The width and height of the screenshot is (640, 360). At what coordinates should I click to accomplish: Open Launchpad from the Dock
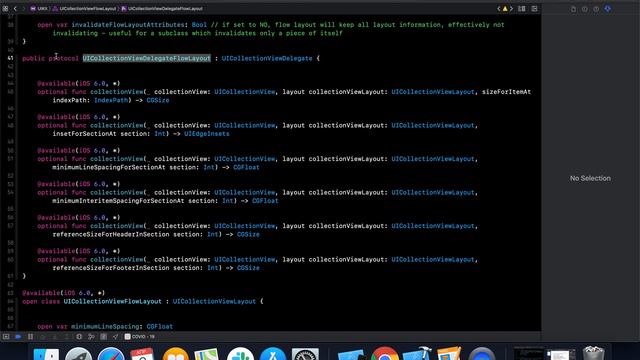pos(78,354)
